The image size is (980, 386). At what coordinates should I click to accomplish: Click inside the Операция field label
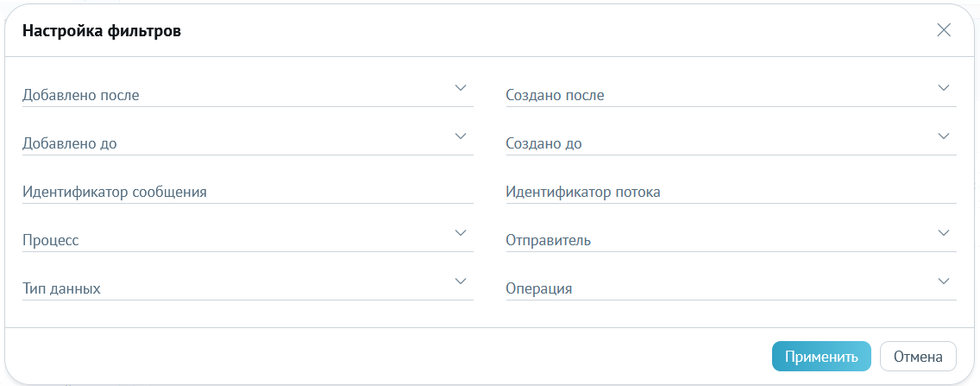(x=539, y=289)
